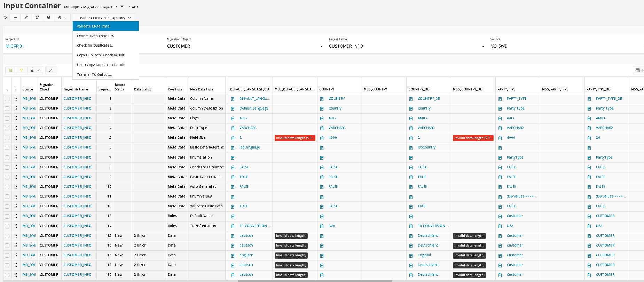This screenshot has width=644, height=282.
Task: Click the red Invalid data length message under MSG_COUNTRY_DB
Action: coord(473,138)
